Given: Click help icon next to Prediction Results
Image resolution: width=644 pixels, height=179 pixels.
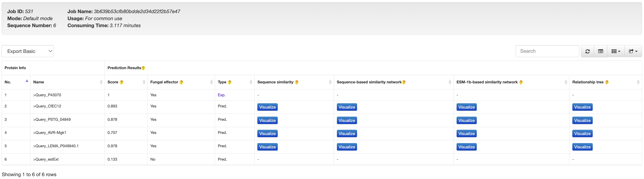Looking at the screenshot, I should (x=143, y=68).
